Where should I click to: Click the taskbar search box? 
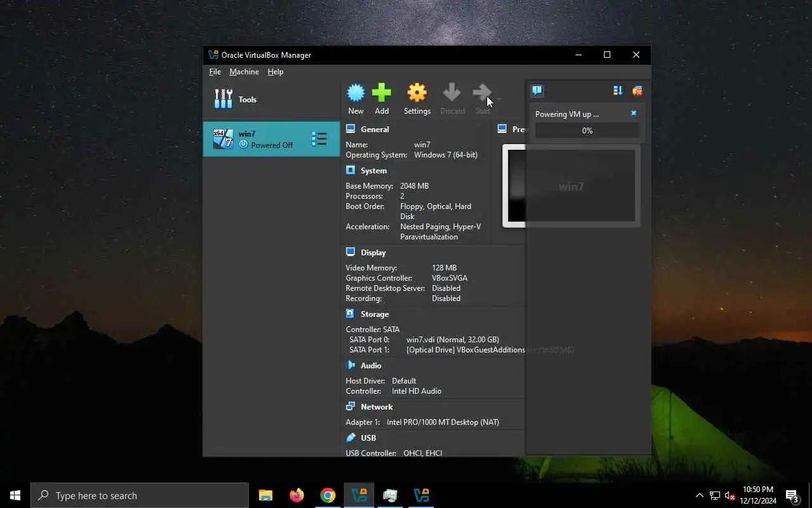(x=140, y=495)
